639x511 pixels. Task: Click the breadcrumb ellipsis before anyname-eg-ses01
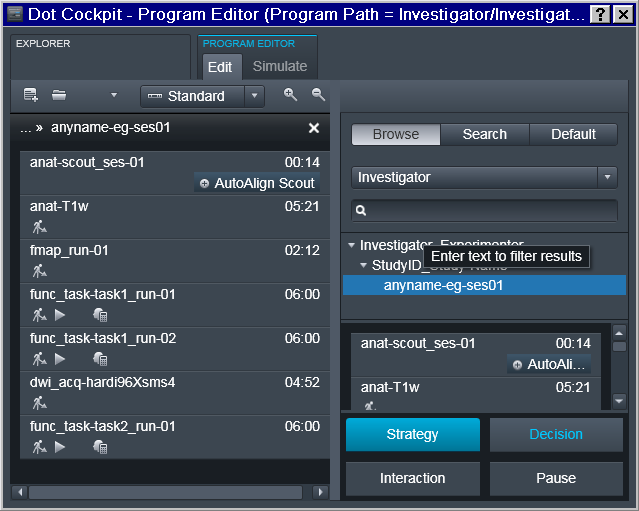25,128
